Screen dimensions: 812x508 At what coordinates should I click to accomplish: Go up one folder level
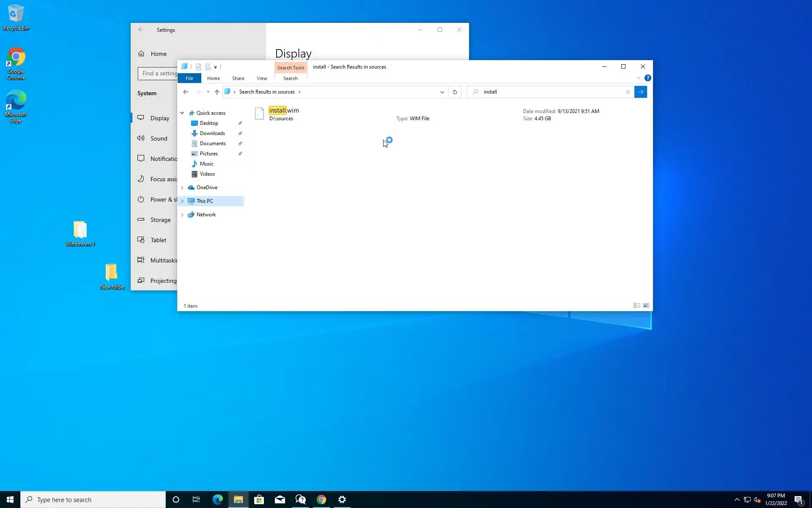click(217, 92)
